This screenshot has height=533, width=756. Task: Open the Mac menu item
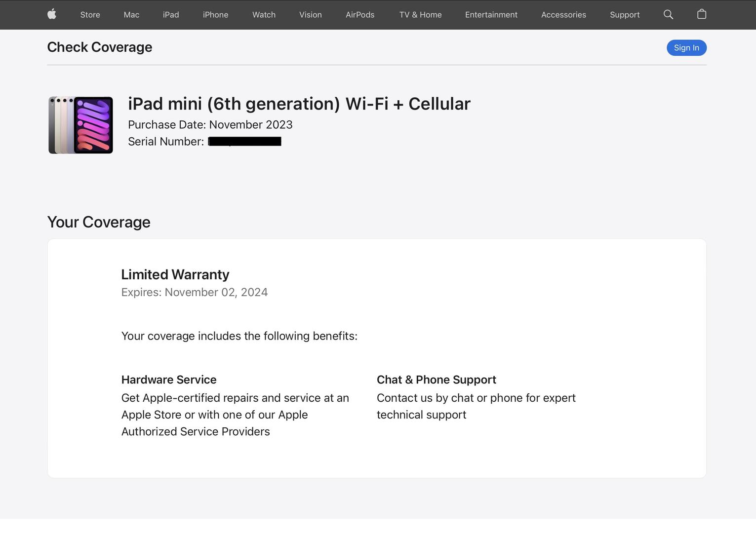pyautogui.click(x=131, y=15)
